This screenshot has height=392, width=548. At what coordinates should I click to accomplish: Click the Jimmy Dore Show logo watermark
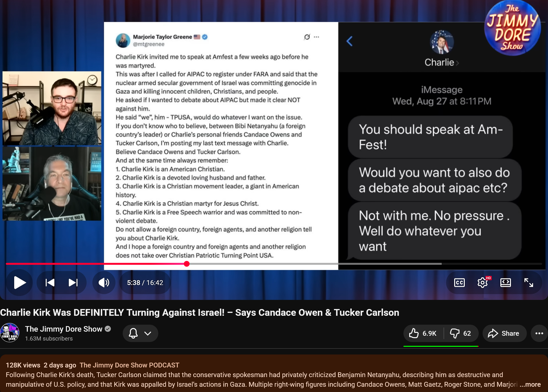click(512, 28)
